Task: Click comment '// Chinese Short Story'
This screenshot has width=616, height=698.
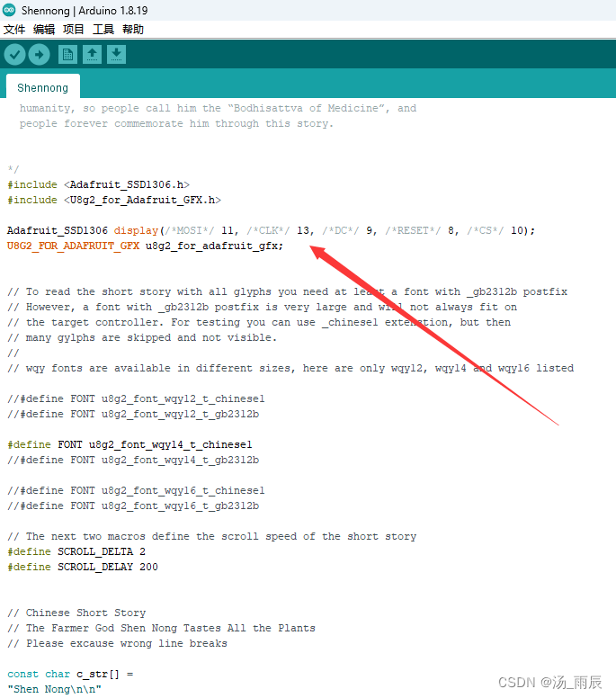Action: (x=76, y=613)
